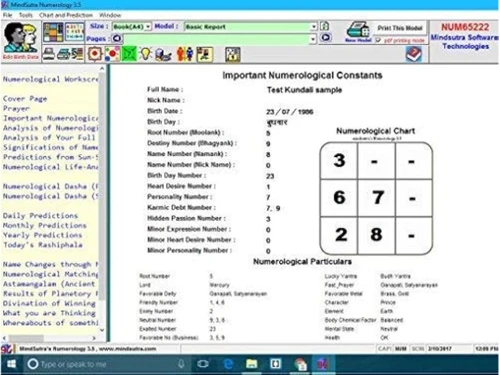500x375 pixels.
Task: Click the yellow grid tool icon
Action: (233, 54)
